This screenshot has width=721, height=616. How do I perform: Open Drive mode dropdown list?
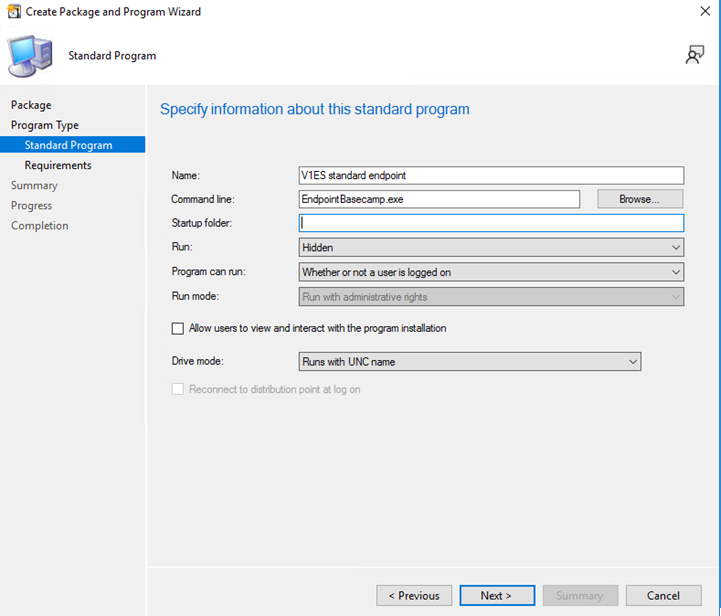click(469, 362)
